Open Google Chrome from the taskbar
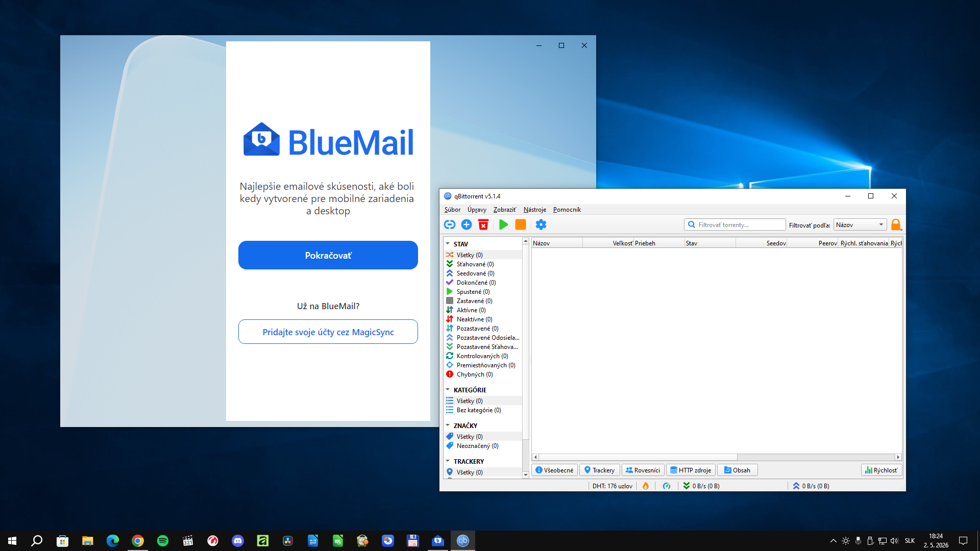The image size is (980, 551). point(138,541)
